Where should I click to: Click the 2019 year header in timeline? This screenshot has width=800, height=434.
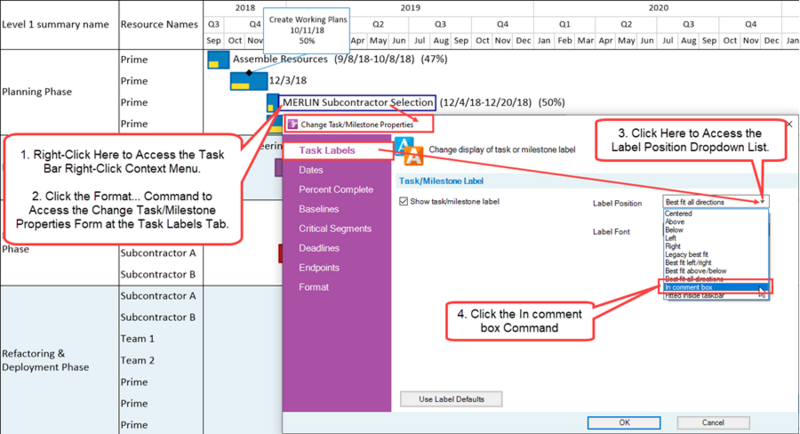(410, 8)
